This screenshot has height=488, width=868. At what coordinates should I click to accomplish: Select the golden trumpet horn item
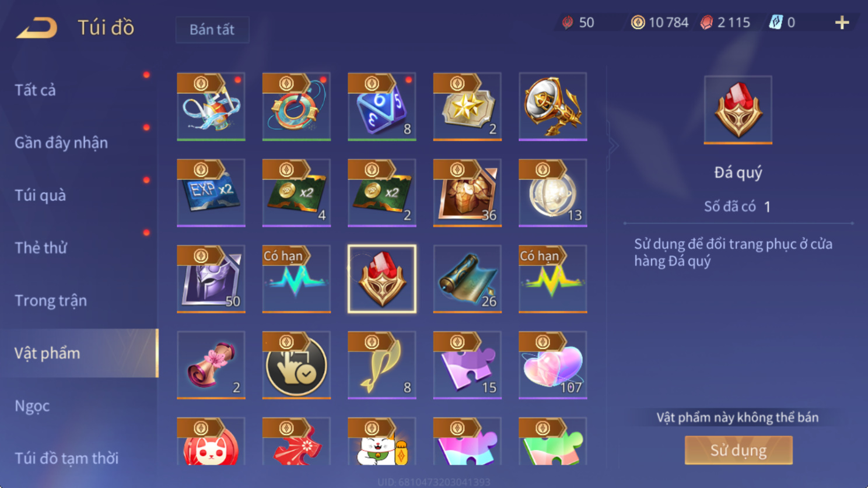[553, 107]
